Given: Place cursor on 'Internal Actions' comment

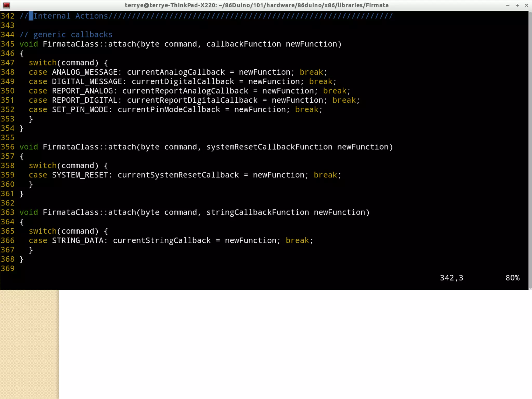Looking at the screenshot, I should (71, 16).
